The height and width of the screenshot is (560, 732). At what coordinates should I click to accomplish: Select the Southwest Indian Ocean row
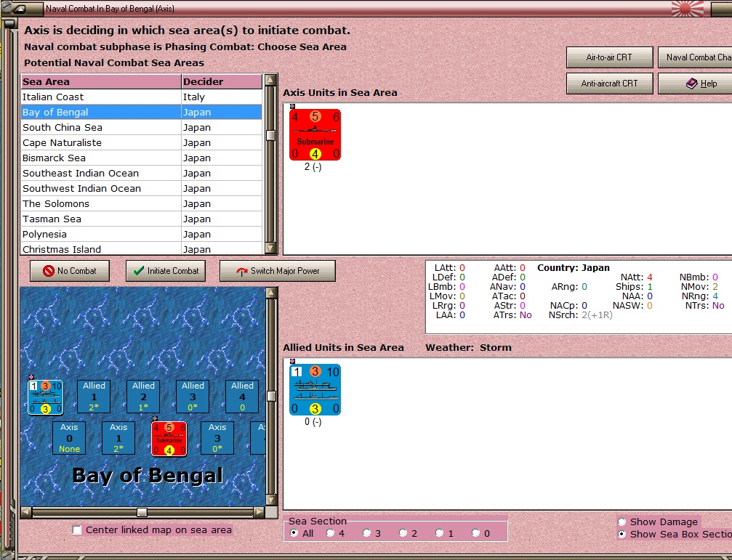coord(142,189)
